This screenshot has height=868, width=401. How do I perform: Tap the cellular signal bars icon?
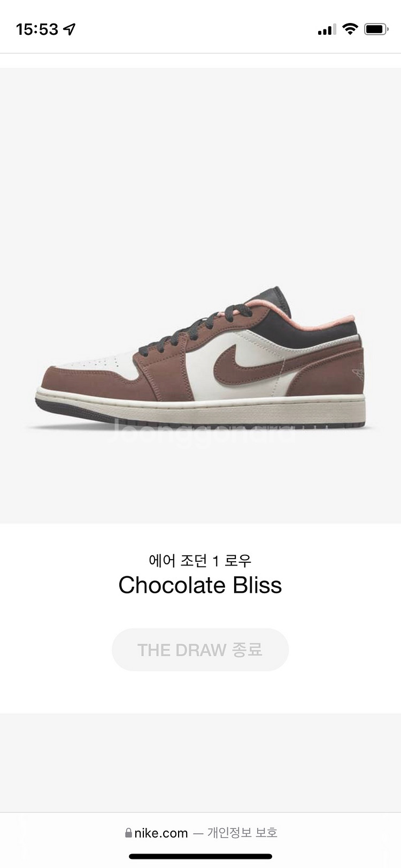coord(327,29)
